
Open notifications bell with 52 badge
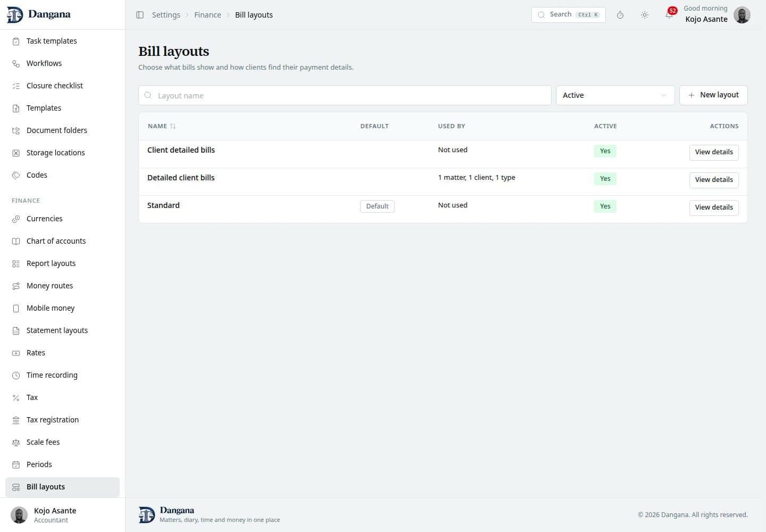coord(669,14)
